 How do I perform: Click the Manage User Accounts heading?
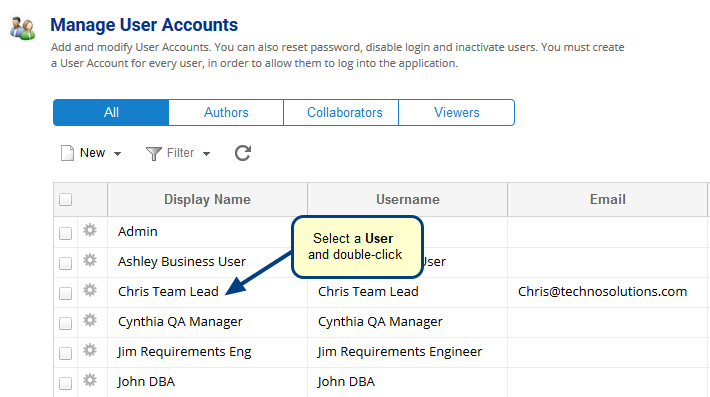pos(144,25)
